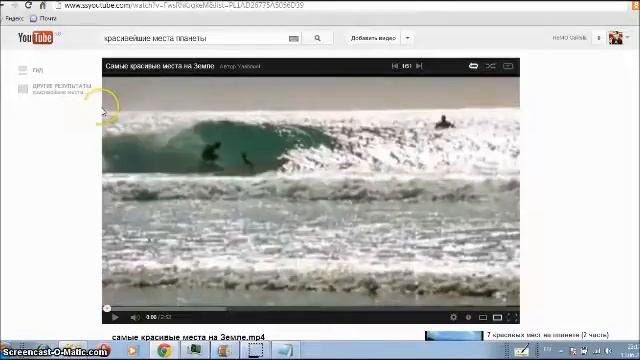The image size is (640, 360).
Task: Click the notifications counter button
Action: click(599, 38)
